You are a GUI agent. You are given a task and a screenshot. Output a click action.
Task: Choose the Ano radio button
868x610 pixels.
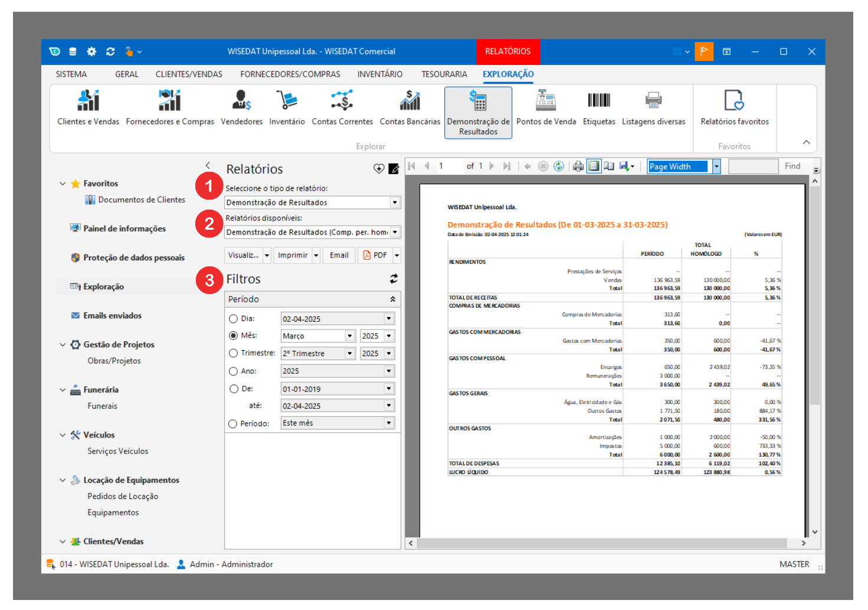[x=233, y=371]
